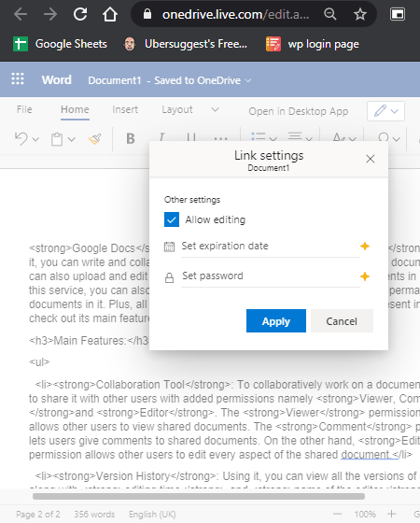Click English (UK) language indicator
This screenshot has width=420, height=523.
(152, 515)
